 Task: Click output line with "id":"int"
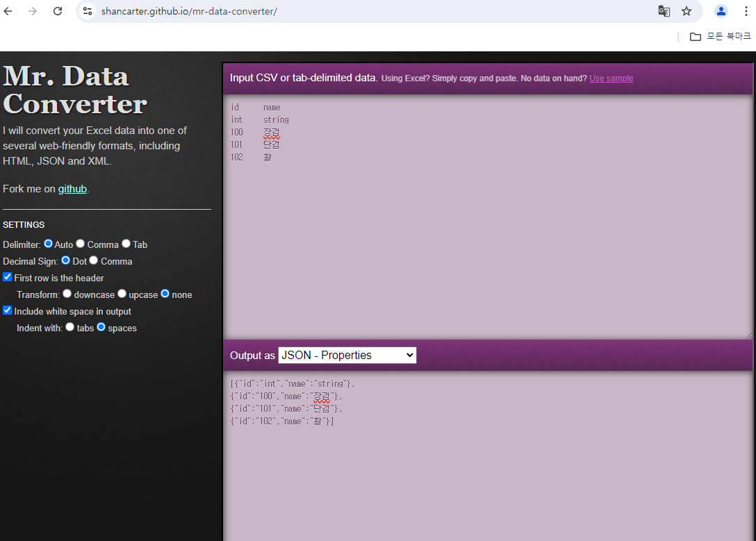tap(293, 383)
